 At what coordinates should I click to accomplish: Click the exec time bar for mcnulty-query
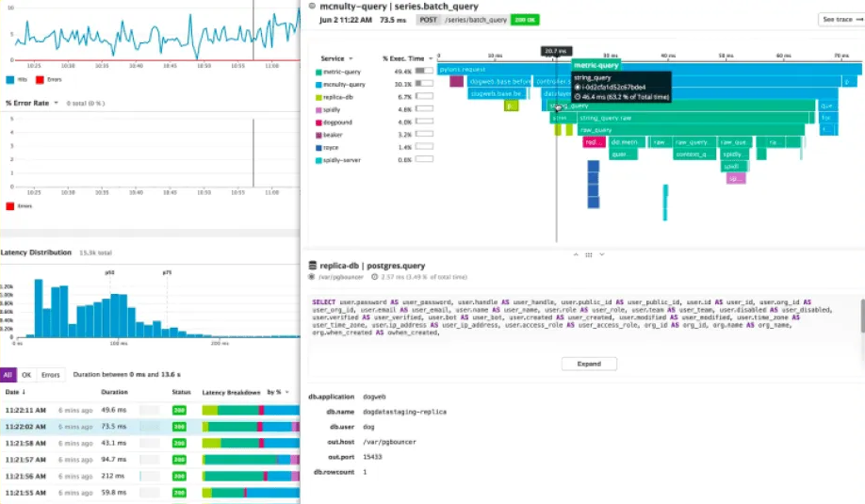[x=424, y=83]
